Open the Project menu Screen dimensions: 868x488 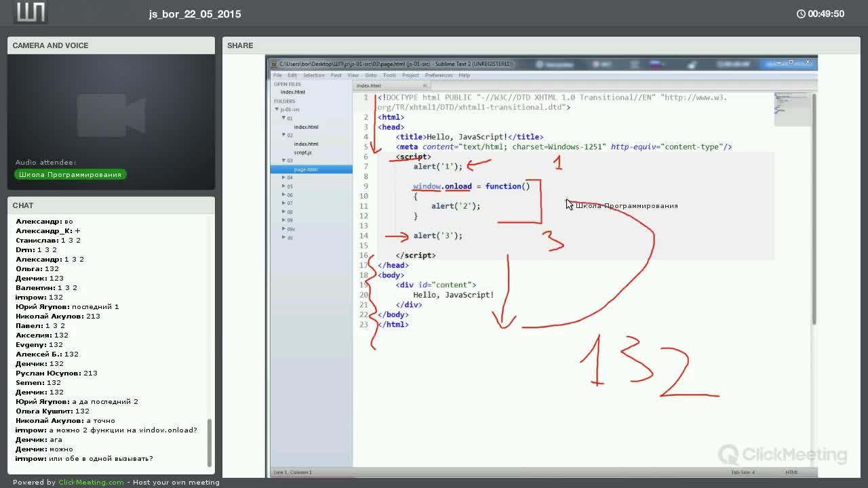tap(410, 75)
